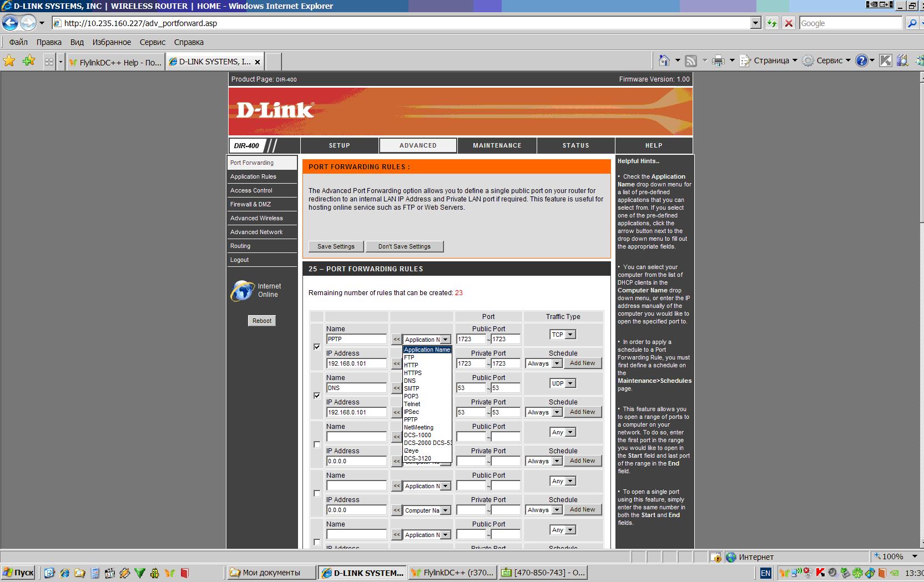The width and height of the screenshot is (924, 582).
Task: Click the << arrow next to fourth rule's Computer Name
Action: 396,510
